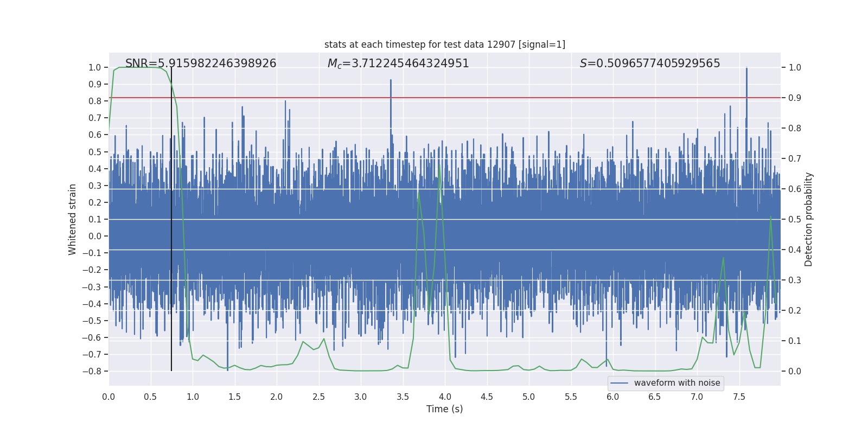Click the SNR value annotation text
This screenshot has height=434, width=868.
(201, 63)
